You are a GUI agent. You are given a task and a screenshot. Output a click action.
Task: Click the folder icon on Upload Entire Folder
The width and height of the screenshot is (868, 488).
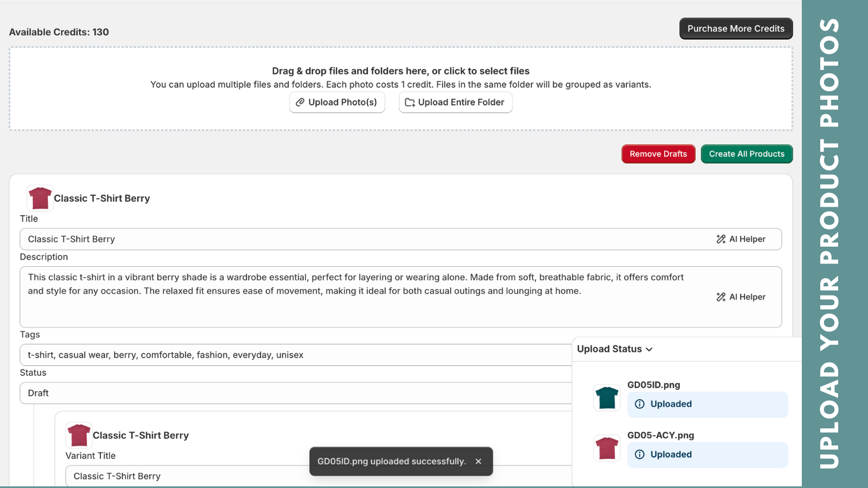(410, 102)
